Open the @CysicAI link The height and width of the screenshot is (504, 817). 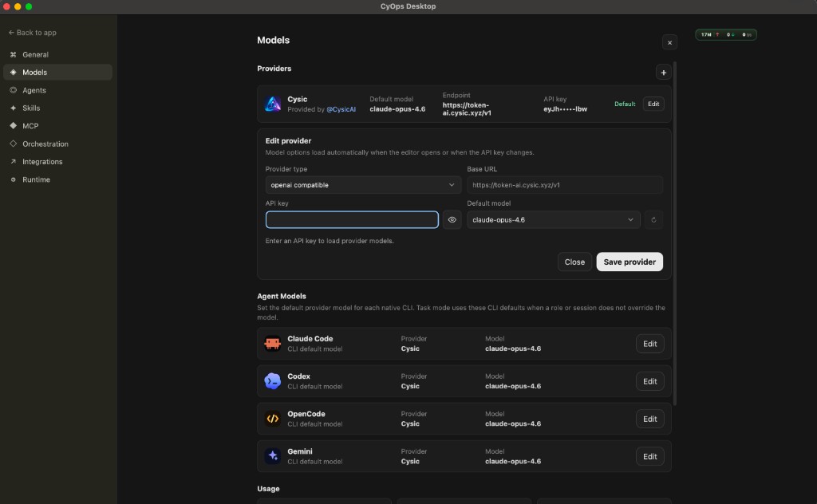341,109
